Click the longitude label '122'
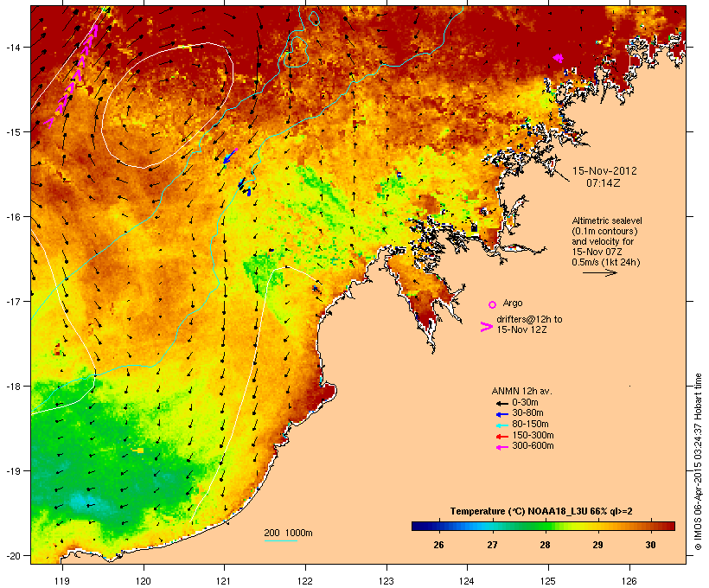Image resolution: width=709 pixels, height=588 pixels. pyautogui.click(x=305, y=581)
